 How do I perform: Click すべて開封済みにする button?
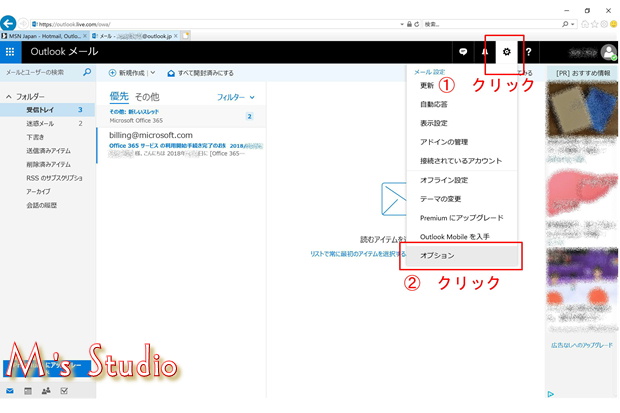click(200, 73)
